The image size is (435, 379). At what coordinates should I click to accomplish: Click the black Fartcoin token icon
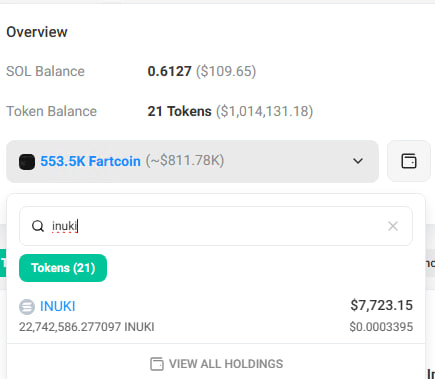point(27,162)
